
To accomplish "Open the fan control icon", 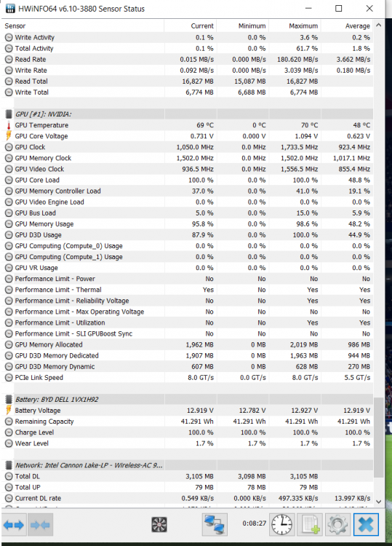I will pyautogui.click(x=159, y=524).
